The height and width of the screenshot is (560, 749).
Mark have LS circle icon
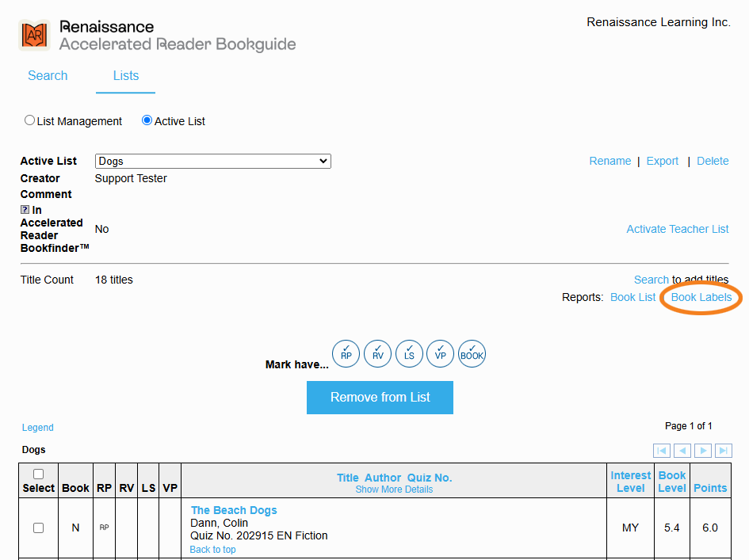point(409,354)
